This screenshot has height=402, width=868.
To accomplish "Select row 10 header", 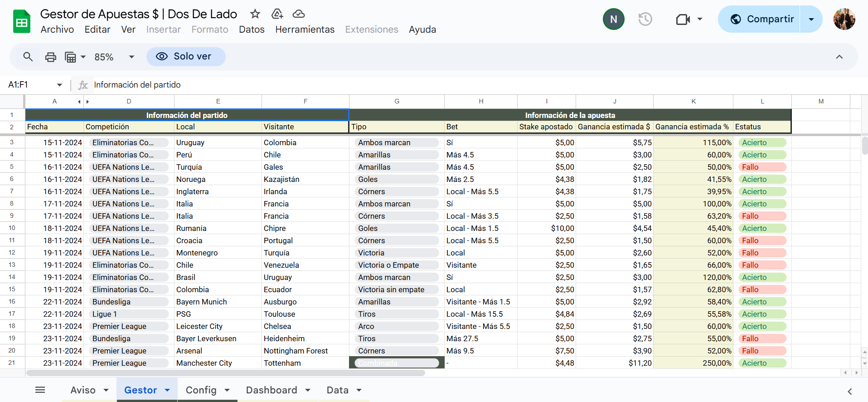I will click(12, 228).
